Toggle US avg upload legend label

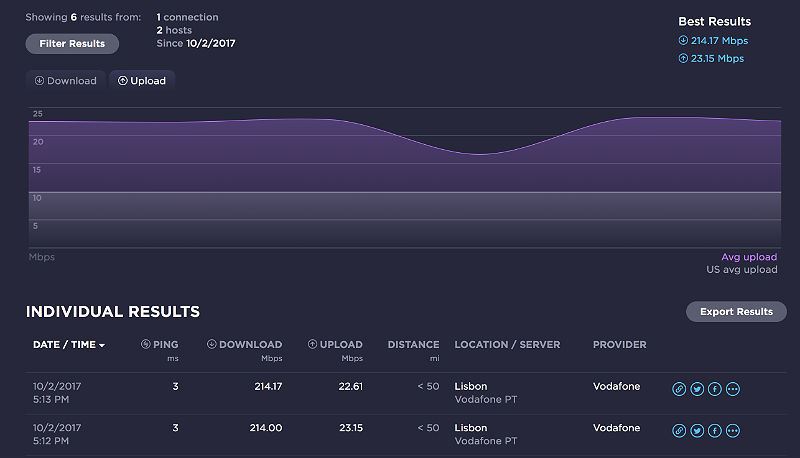[741, 270]
